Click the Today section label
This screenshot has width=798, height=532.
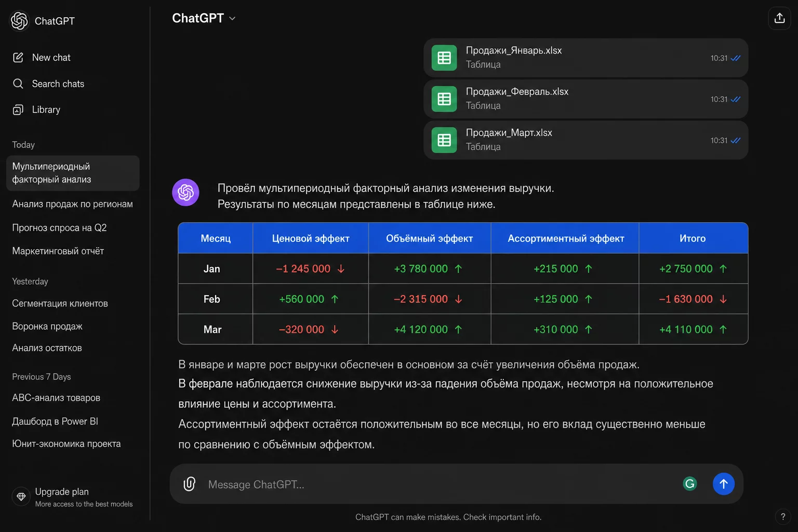pos(23,145)
